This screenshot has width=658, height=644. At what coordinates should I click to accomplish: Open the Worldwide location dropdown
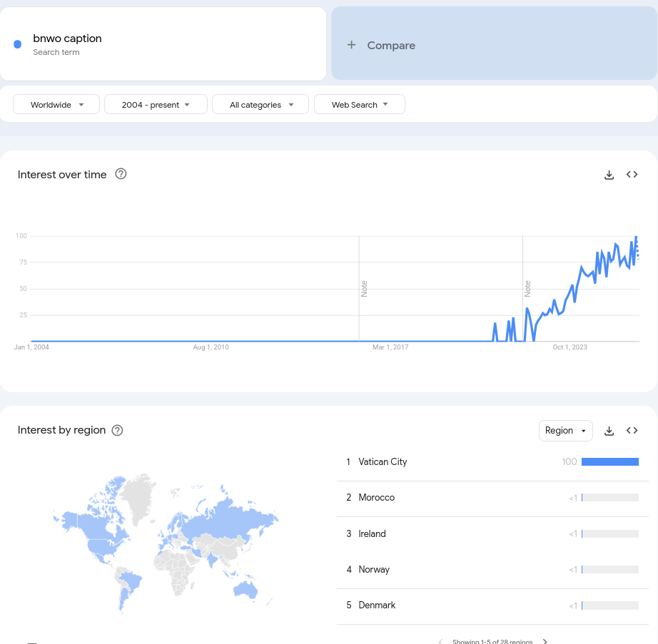[56, 105]
